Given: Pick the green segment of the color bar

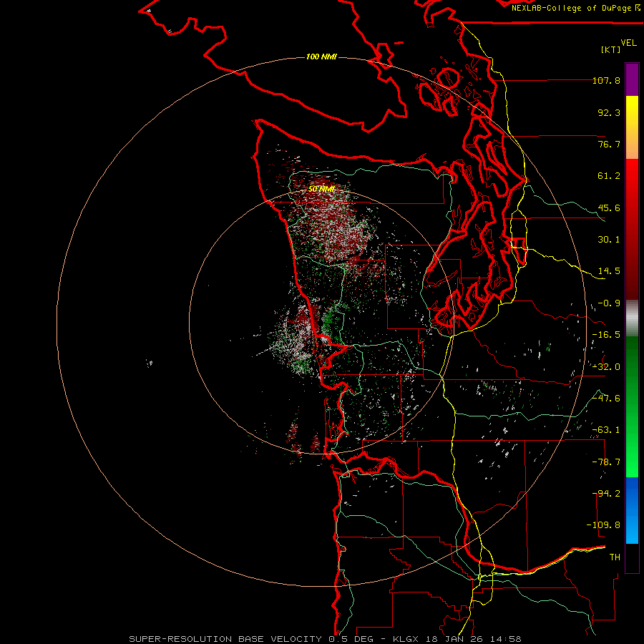Looking at the screenshot, I should tap(632, 406).
